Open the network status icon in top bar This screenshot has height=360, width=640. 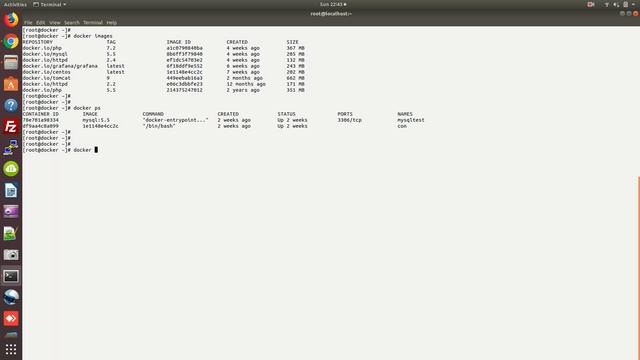pyautogui.click(x=607, y=4)
